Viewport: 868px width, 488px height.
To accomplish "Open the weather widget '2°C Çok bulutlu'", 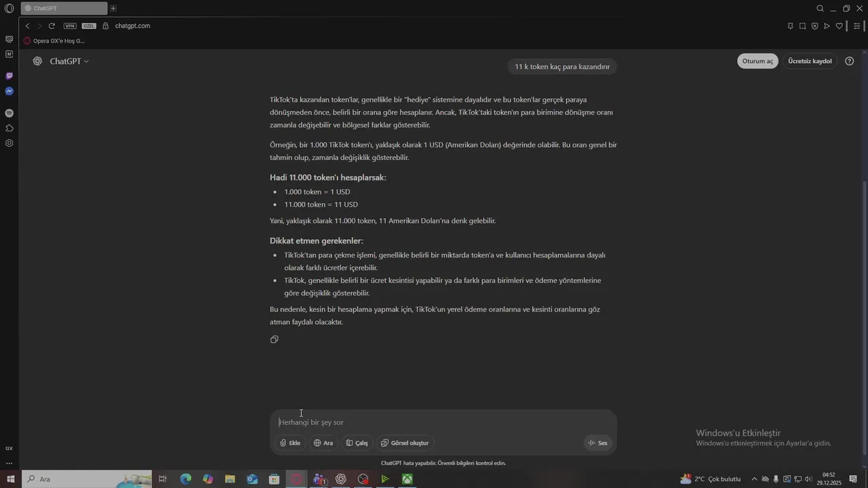I will [x=711, y=479].
